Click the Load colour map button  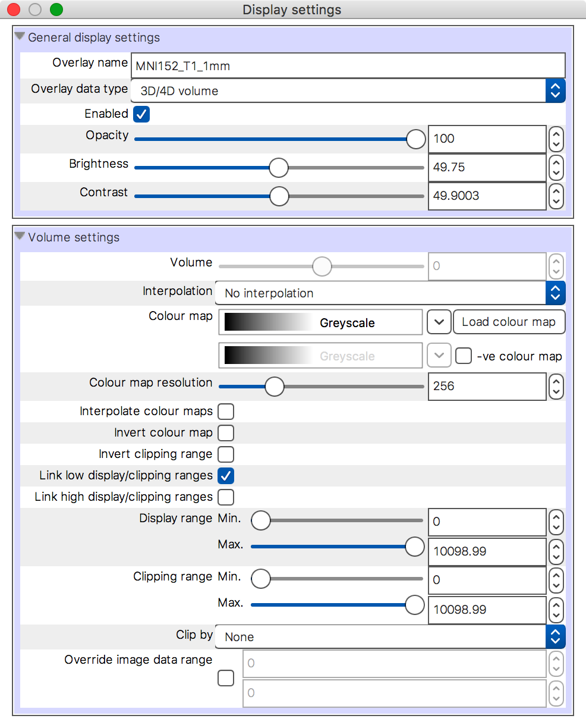(x=509, y=322)
